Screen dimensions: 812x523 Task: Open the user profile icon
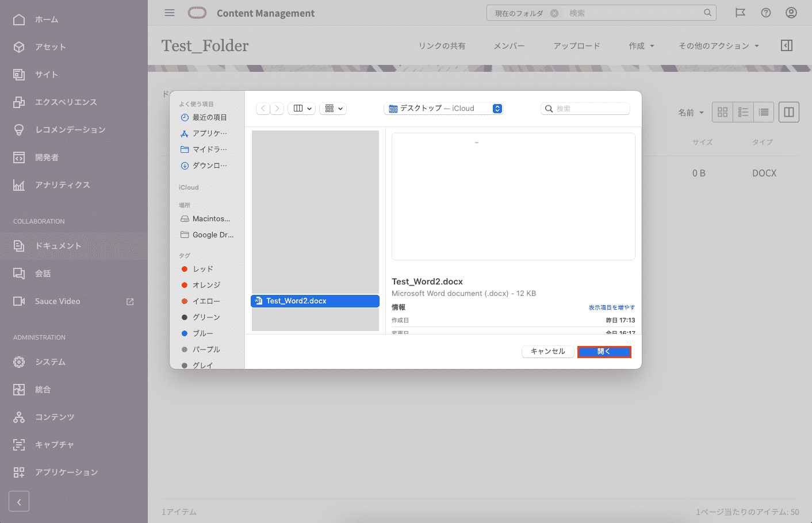click(791, 13)
